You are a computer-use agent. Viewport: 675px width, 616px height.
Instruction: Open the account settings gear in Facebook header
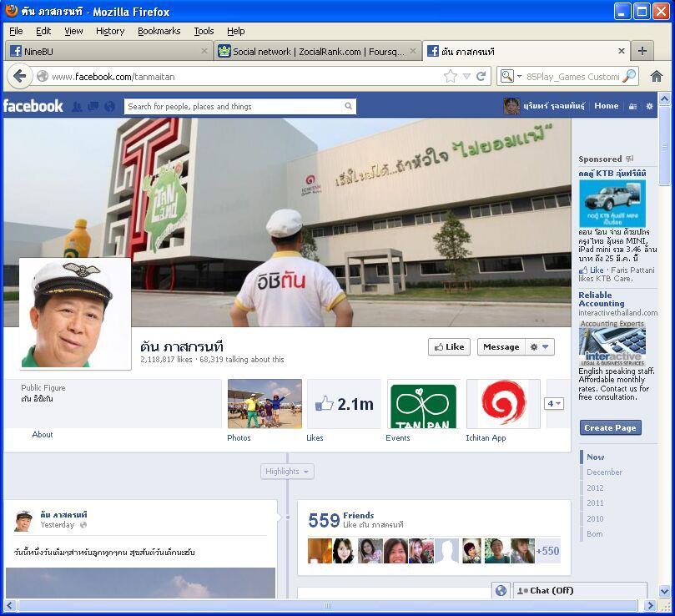[649, 106]
